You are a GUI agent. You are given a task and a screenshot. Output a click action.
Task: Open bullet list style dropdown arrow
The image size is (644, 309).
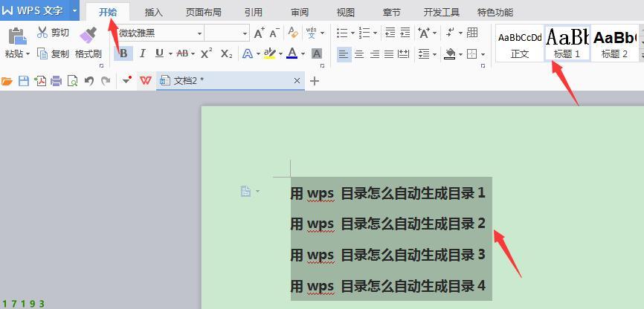(x=352, y=33)
